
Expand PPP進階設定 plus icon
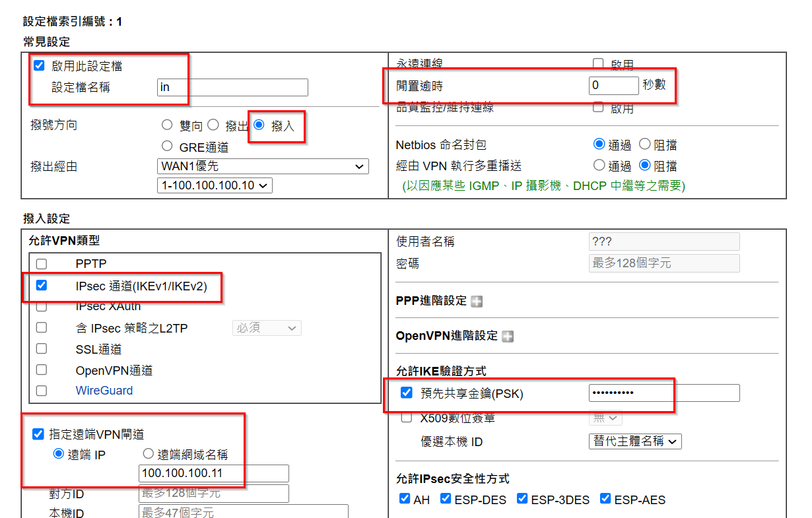click(476, 302)
